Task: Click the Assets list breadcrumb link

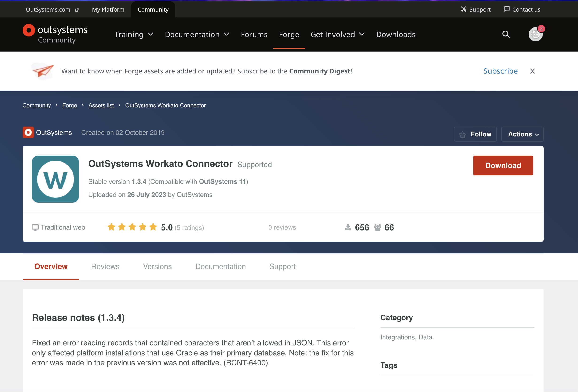Action: coord(101,105)
